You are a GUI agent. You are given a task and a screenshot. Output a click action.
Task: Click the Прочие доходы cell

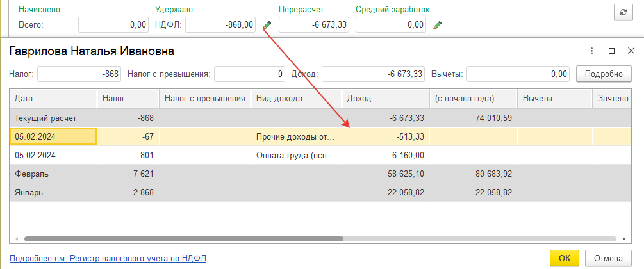pyautogui.click(x=296, y=137)
